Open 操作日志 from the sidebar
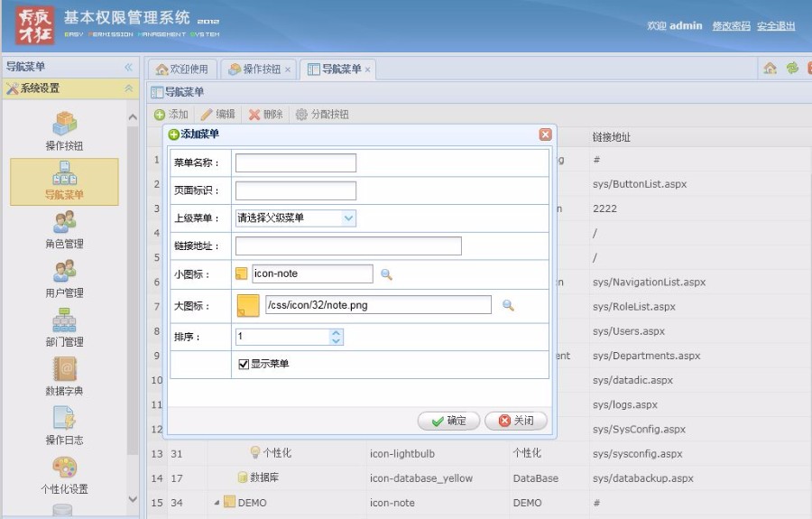This screenshot has height=519, width=812. [x=64, y=425]
